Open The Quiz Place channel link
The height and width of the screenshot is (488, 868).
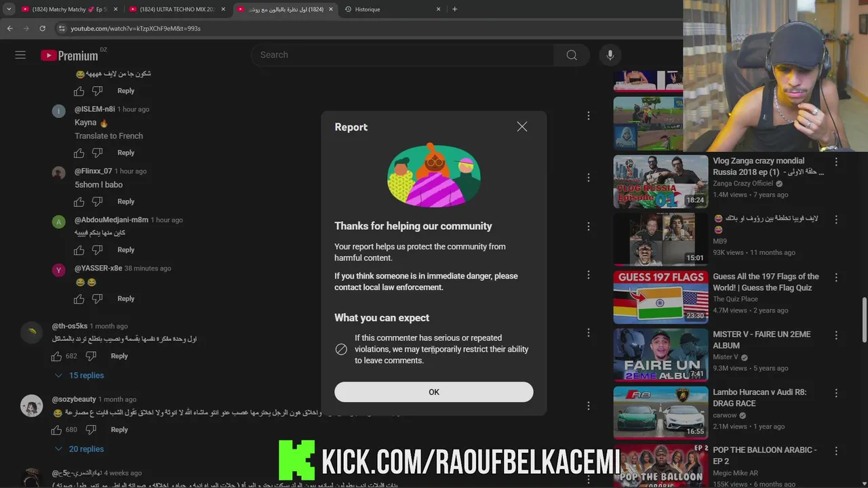(x=735, y=299)
